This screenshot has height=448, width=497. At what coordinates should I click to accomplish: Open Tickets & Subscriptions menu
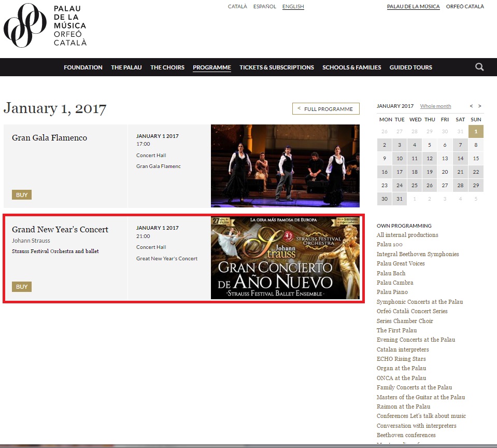[x=277, y=67]
